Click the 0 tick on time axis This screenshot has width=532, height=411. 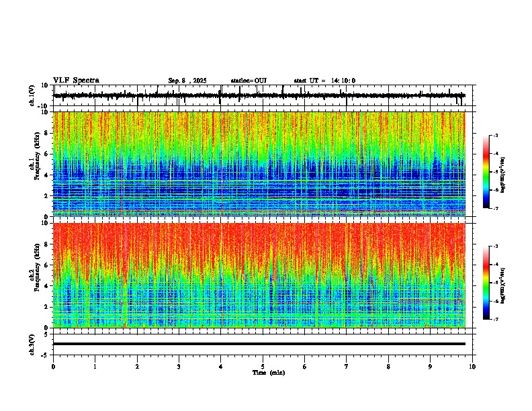point(53,367)
